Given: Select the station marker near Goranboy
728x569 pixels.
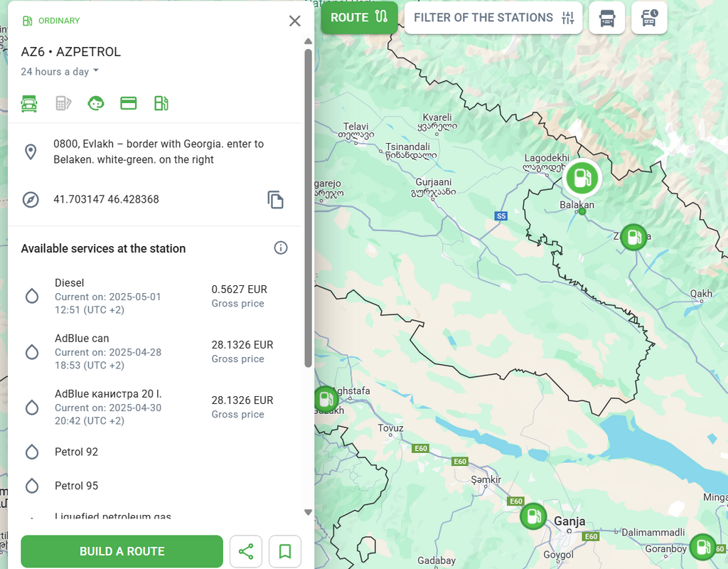Looking at the screenshot, I should click(x=703, y=547).
